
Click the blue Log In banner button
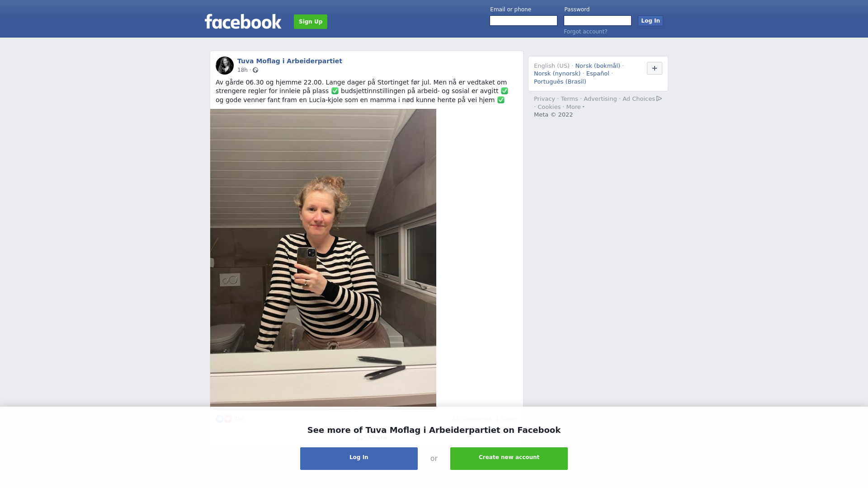tap(359, 459)
